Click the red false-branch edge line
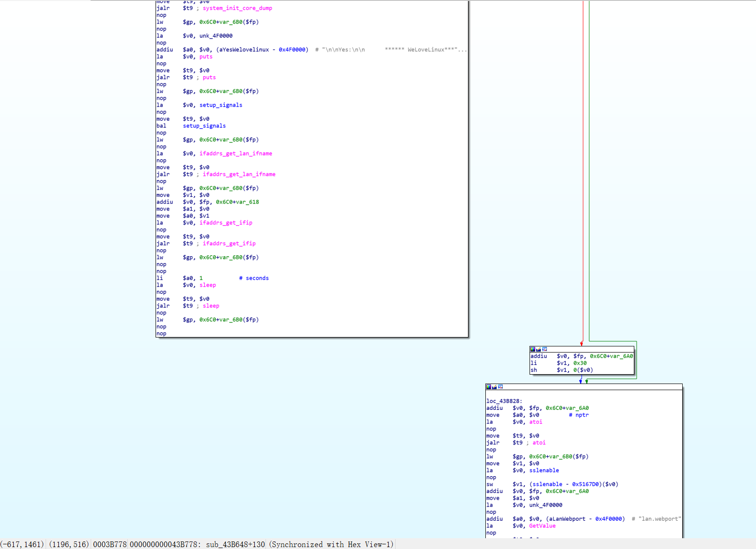Image resolution: width=756 pixels, height=549 pixels. (x=583, y=173)
